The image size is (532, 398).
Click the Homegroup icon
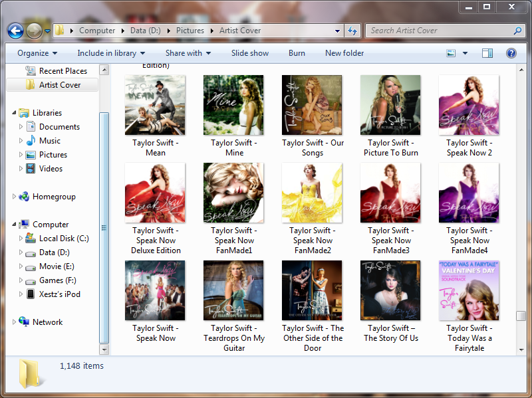pos(24,196)
